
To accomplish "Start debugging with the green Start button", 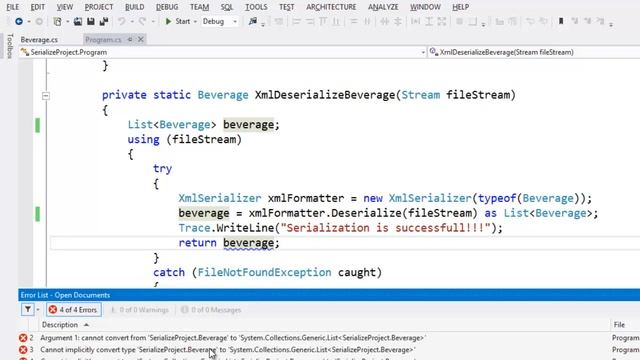I will click(178, 21).
